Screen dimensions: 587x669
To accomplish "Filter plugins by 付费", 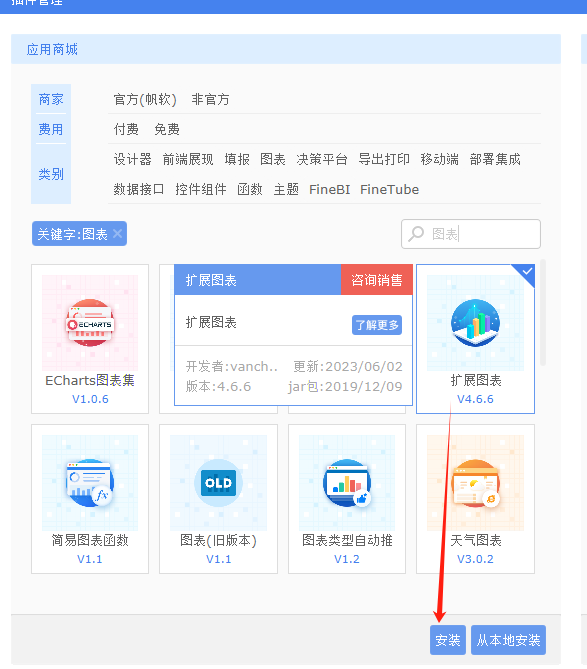I will pos(126,129).
